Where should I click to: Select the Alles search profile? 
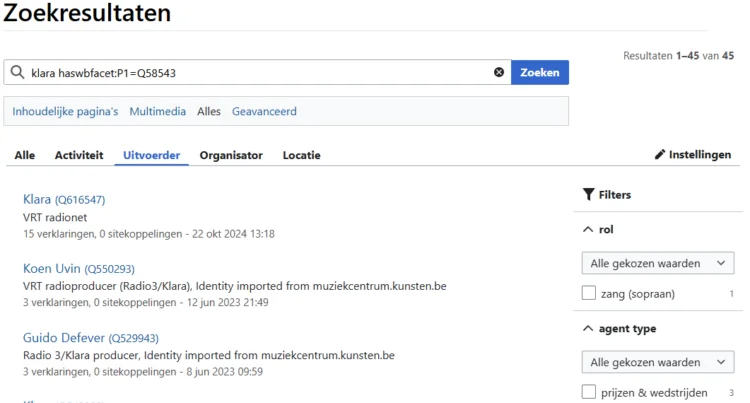(209, 111)
